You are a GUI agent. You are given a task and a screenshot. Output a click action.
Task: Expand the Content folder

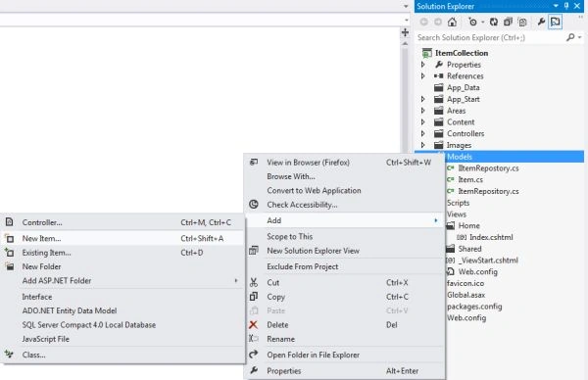click(423, 122)
